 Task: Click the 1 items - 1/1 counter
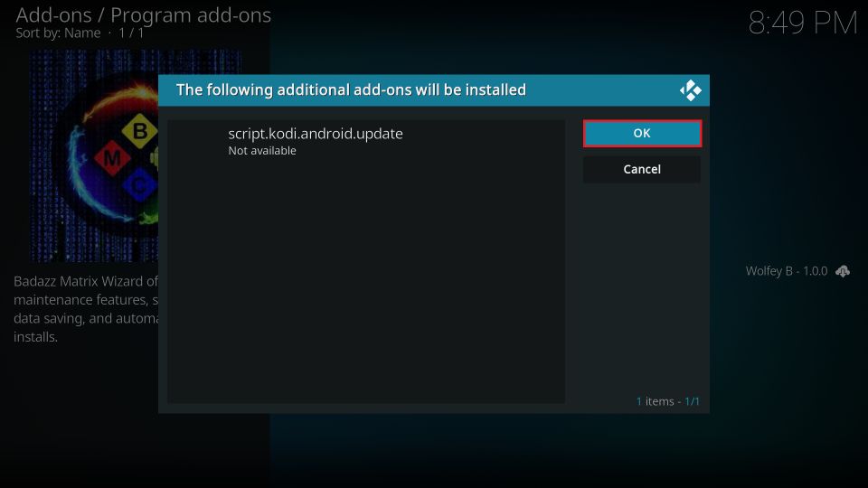(x=667, y=401)
